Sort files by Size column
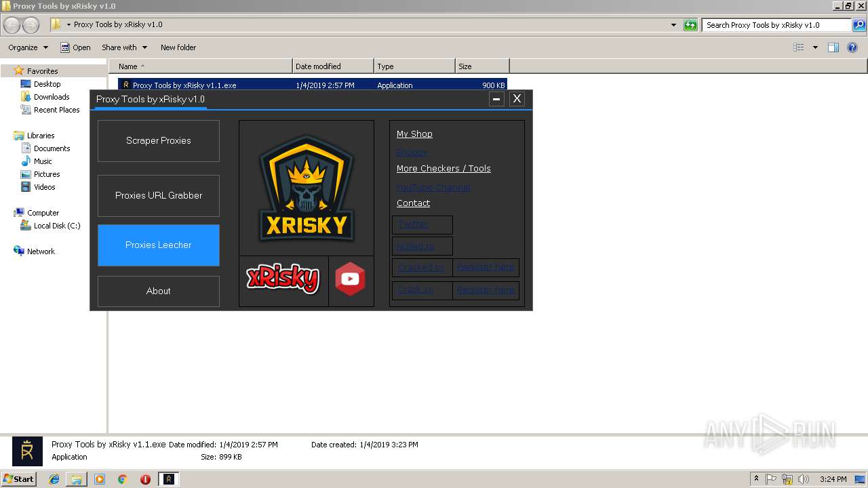Viewport: 868px width, 488px height. click(482, 66)
